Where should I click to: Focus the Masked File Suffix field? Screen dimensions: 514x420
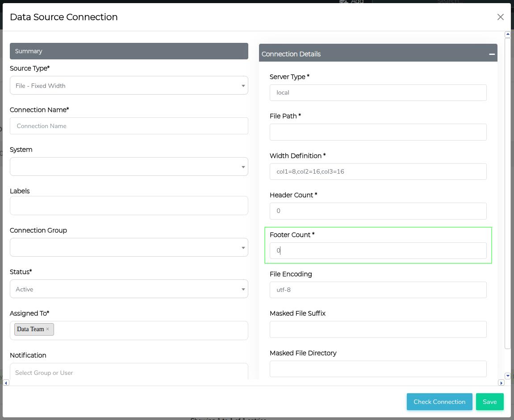click(378, 329)
